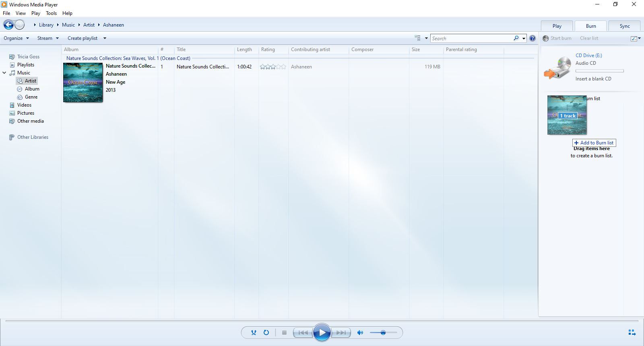Open the Stream dropdown
Screen dimensions: 644x346
[48, 38]
